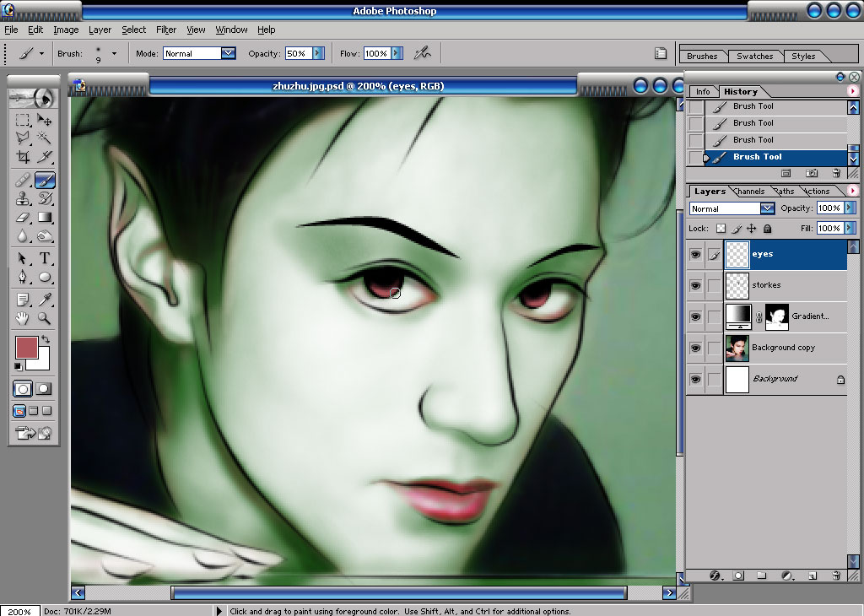Hide the Background copy layer
This screenshot has height=616, width=864.
pos(695,348)
